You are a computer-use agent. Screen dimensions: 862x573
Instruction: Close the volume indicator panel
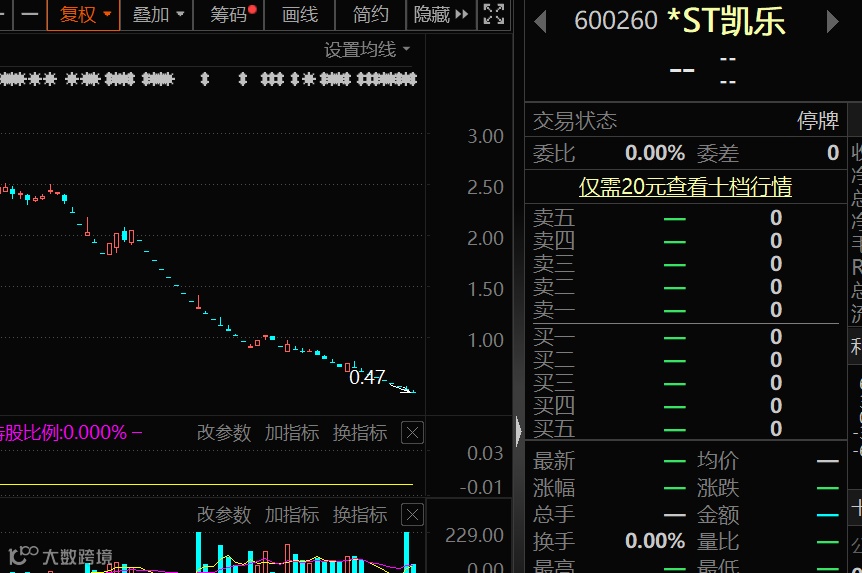412,515
